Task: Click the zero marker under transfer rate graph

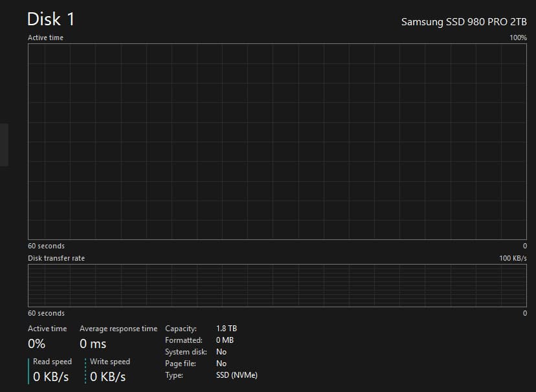Action: pos(524,312)
